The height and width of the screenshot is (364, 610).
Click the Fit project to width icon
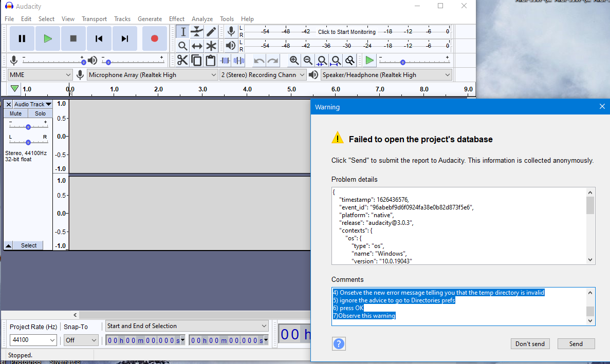tap(336, 60)
